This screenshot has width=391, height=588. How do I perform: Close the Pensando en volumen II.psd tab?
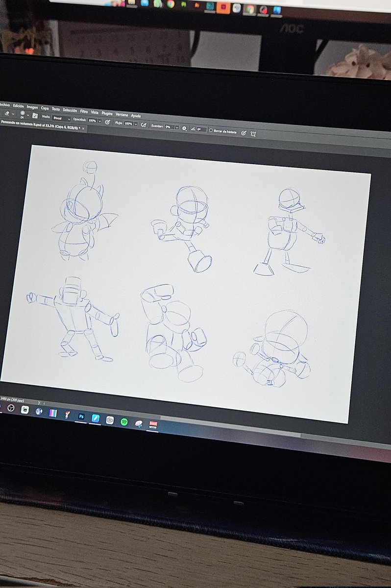click(x=83, y=128)
